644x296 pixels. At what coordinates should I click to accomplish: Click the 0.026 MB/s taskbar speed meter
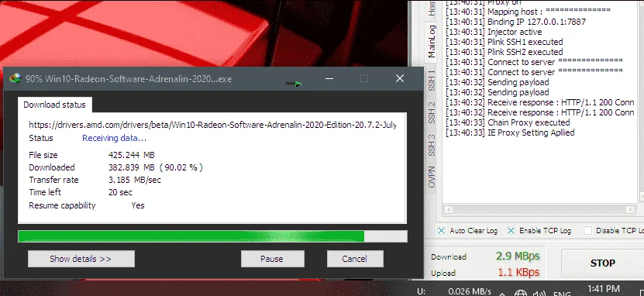pos(470,291)
